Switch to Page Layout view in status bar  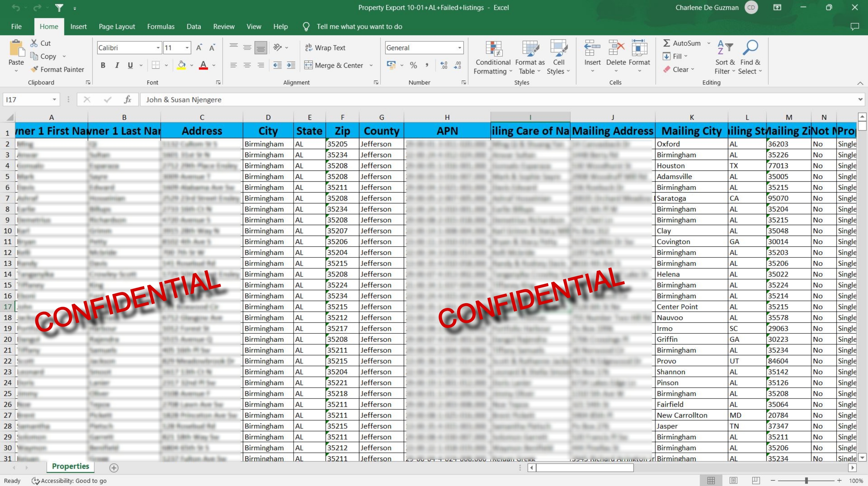pos(733,481)
